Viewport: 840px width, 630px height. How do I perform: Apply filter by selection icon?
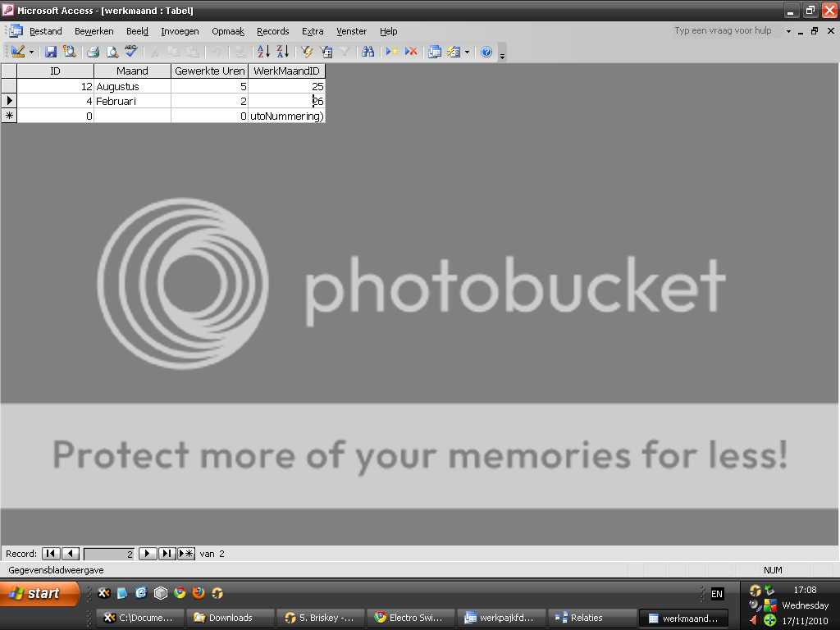coord(307,52)
